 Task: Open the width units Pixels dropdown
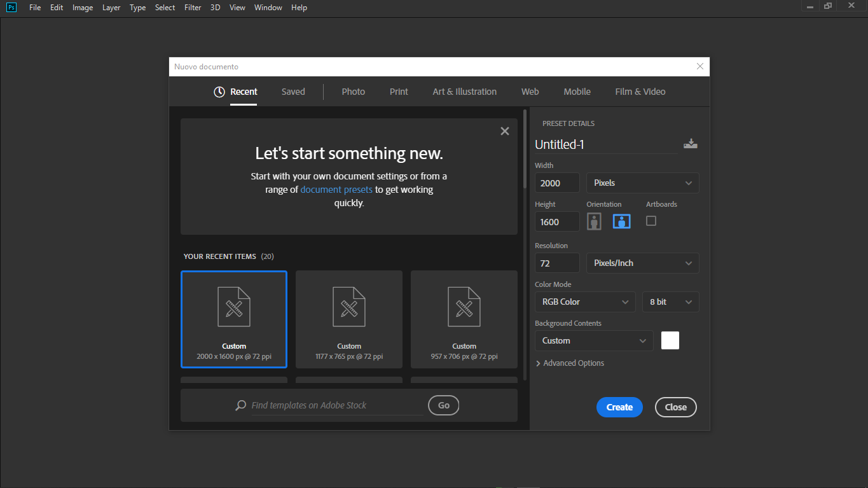642,183
